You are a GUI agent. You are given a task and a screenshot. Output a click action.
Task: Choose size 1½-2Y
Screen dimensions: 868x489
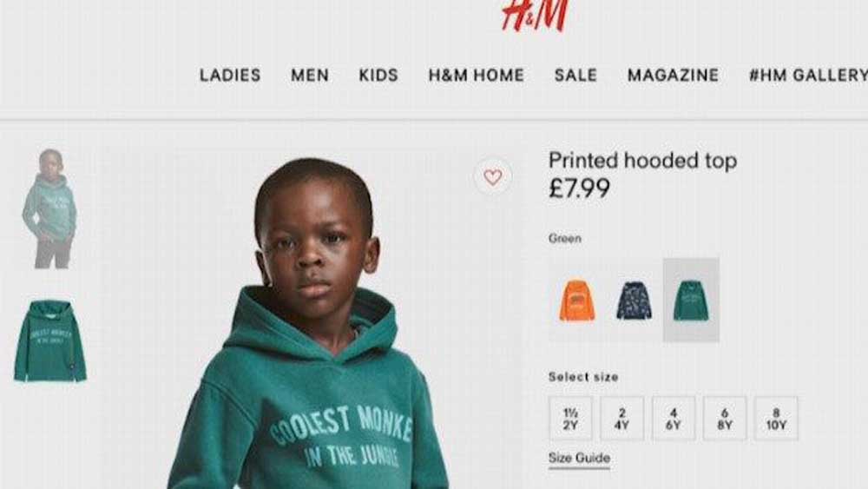tap(571, 419)
